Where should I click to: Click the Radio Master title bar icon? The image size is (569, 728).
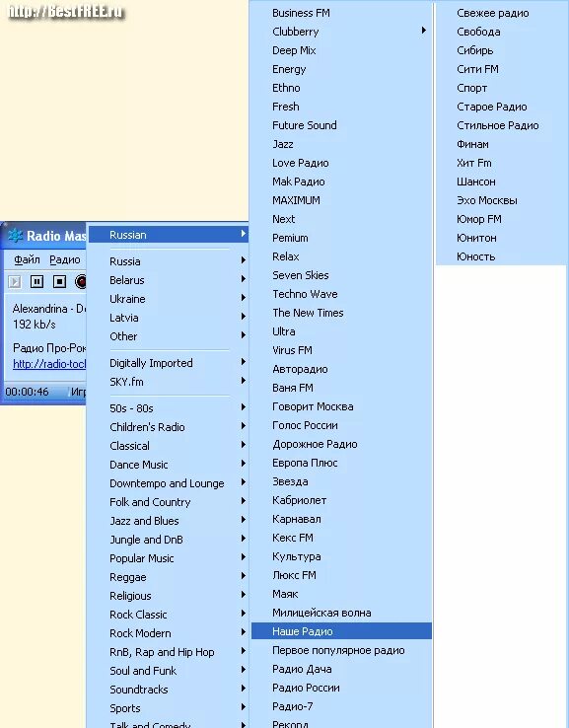pos(15,236)
